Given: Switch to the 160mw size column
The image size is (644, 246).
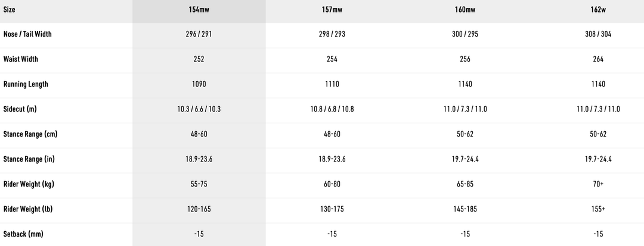Looking at the screenshot, I should 465,11.
